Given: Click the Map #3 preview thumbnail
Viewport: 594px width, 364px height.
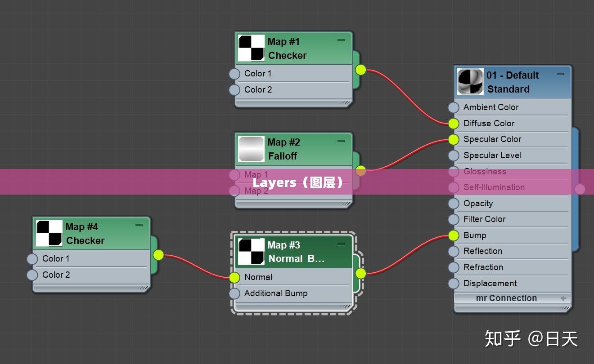Looking at the screenshot, I should click(x=251, y=252).
